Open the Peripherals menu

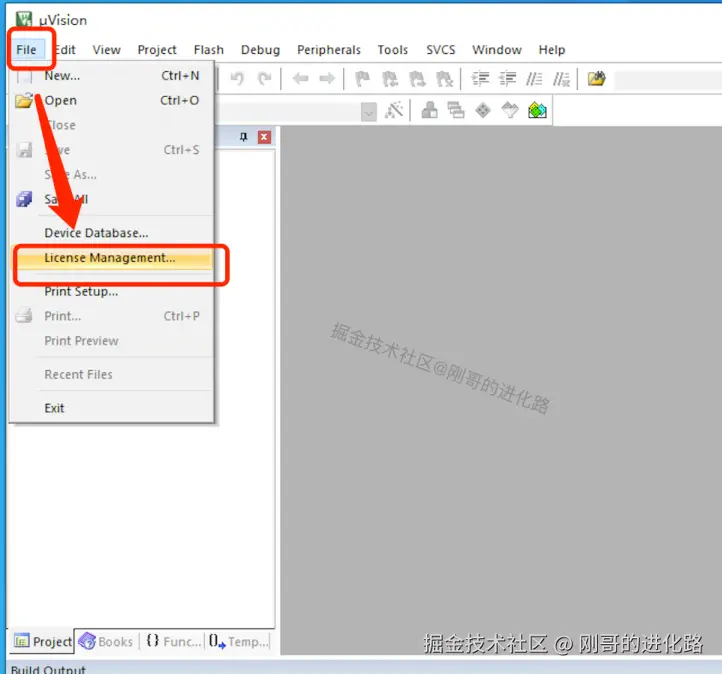329,50
